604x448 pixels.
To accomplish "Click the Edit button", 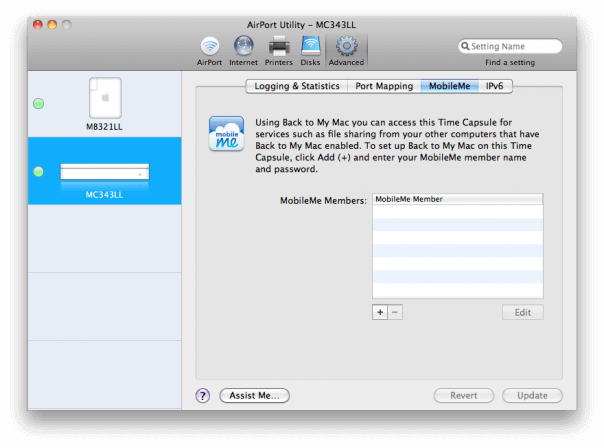I will [523, 312].
